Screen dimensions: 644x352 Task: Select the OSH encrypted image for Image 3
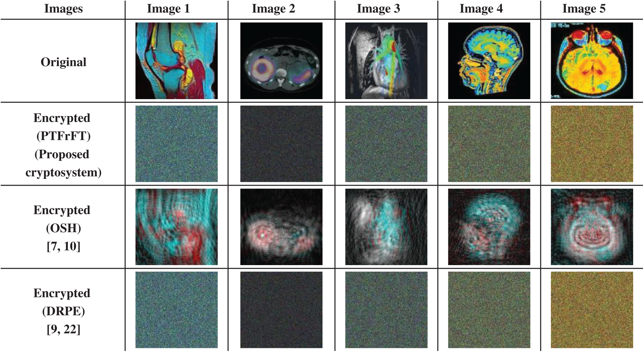pos(386,227)
